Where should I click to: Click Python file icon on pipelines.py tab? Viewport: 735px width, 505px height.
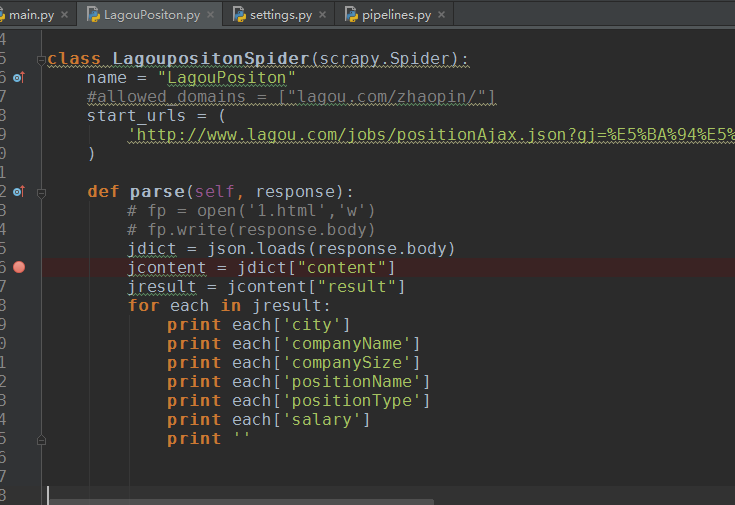351,15
